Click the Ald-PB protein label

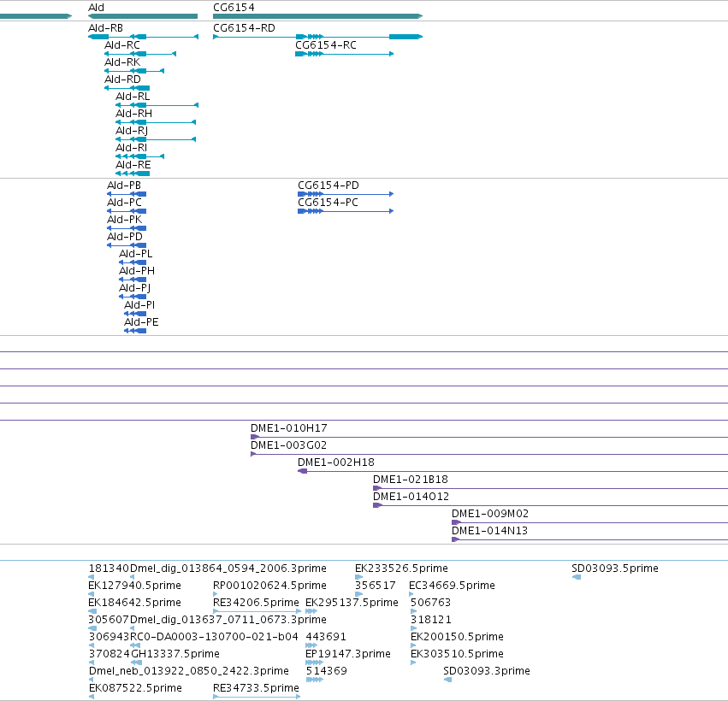click(x=124, y=186)
